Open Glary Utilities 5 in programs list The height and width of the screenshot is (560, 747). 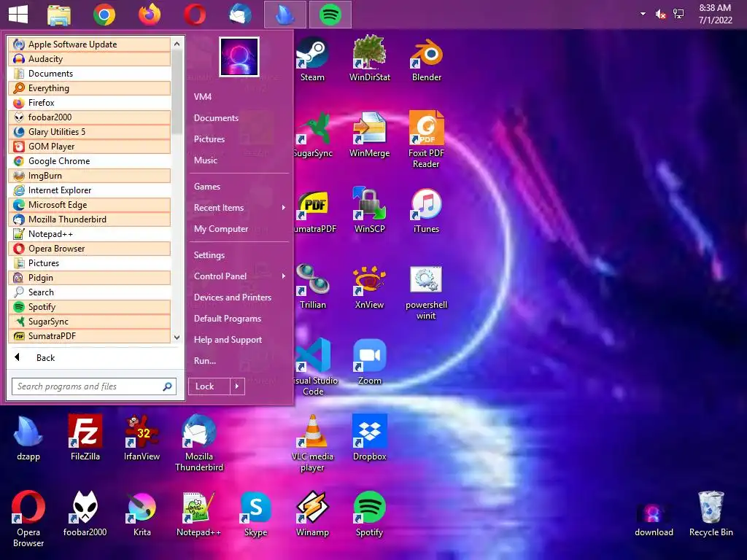(x=90, y=132)
